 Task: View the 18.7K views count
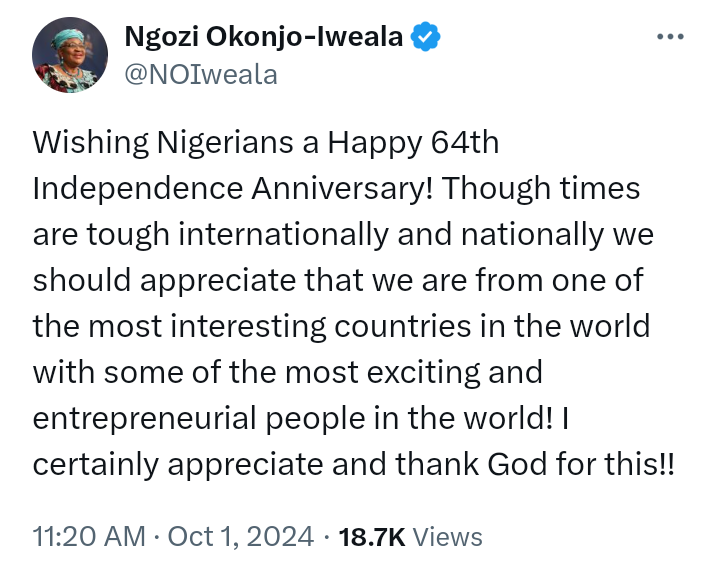point(372,537)
